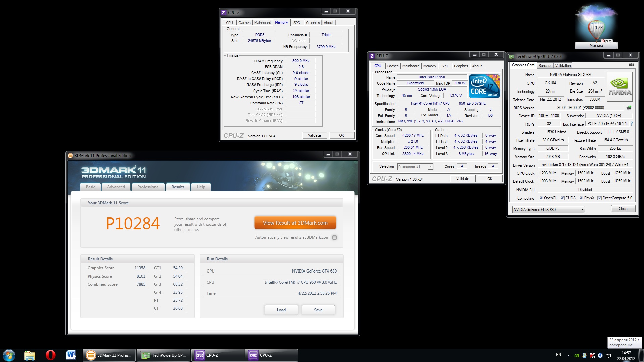Click the NVIDIA tray icon

coord(576,355)
